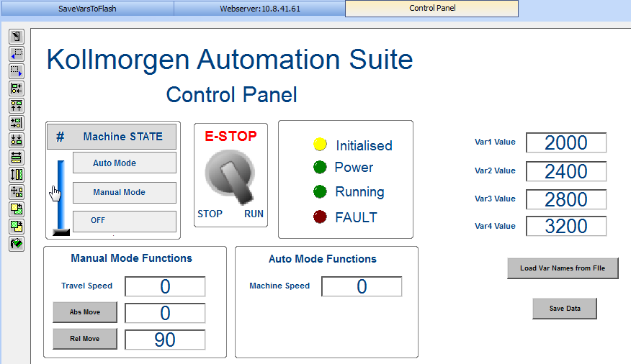Click the topmost pointer tool icon in sidebar

click(x=17, y=37)
